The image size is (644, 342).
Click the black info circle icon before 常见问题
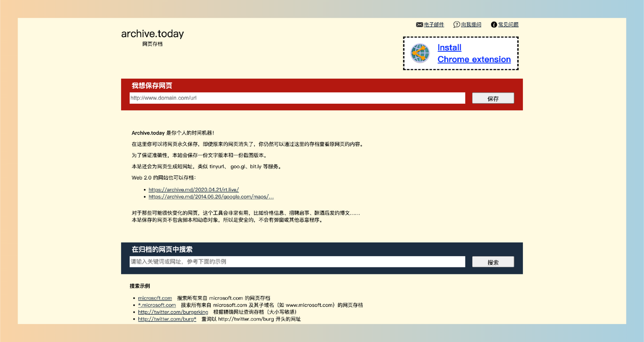(x=494, y=25)
